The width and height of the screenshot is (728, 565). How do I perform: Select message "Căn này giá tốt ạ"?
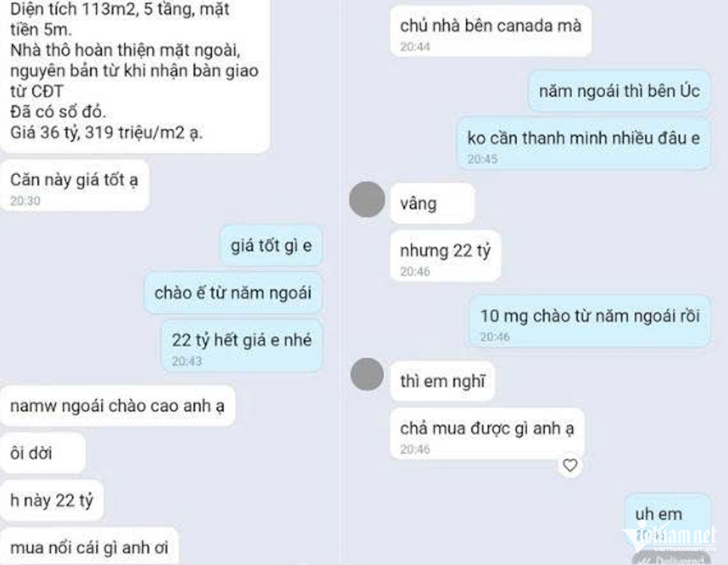74,185
